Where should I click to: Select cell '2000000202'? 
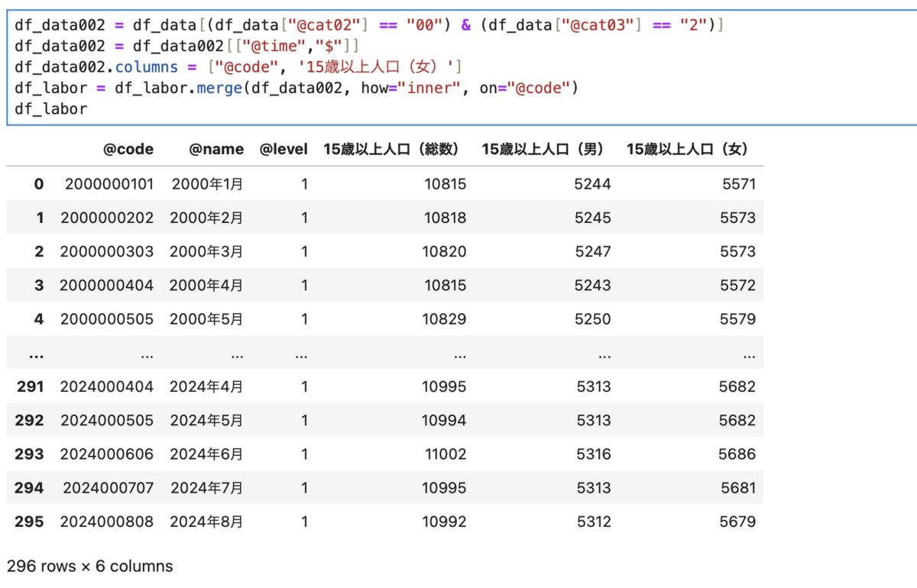pos(108,218)
